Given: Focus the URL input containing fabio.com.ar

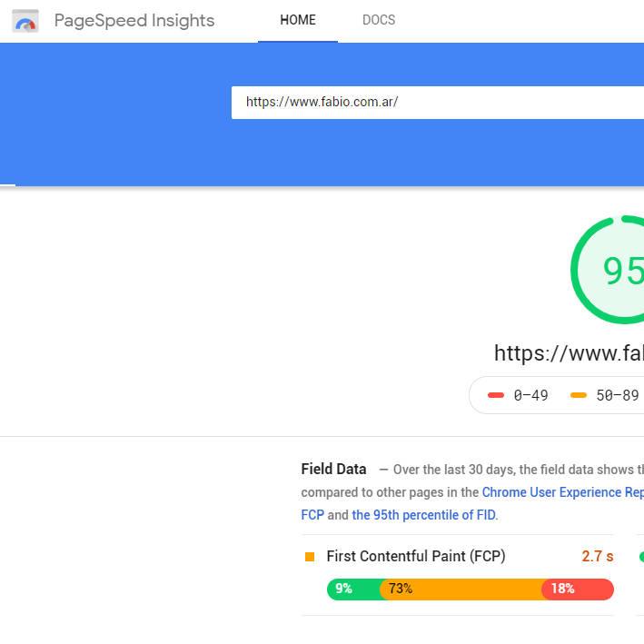Looking at the screenshot, I should coord(438,103).
